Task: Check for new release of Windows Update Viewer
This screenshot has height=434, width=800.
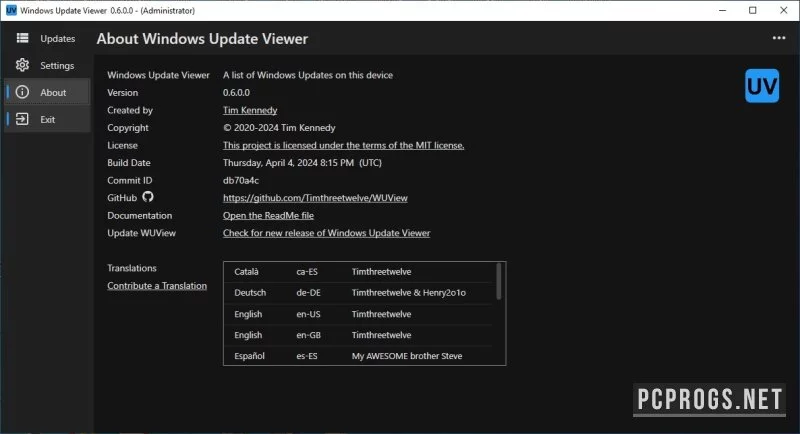Action: coord(327,233)
